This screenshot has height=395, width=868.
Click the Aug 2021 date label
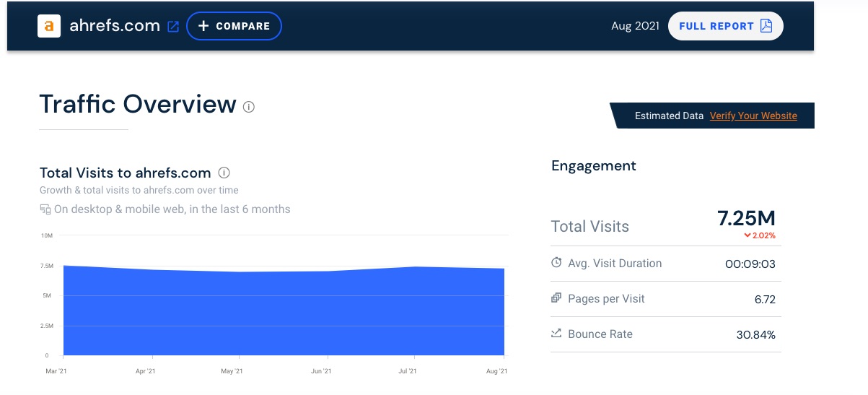pos(635,26)
